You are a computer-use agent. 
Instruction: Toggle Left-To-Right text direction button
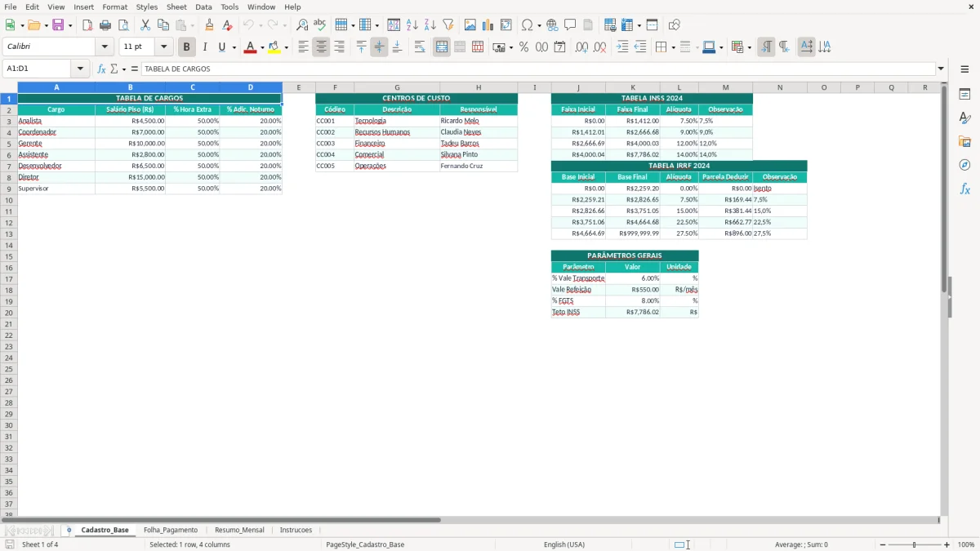click(x=766, y=47)
